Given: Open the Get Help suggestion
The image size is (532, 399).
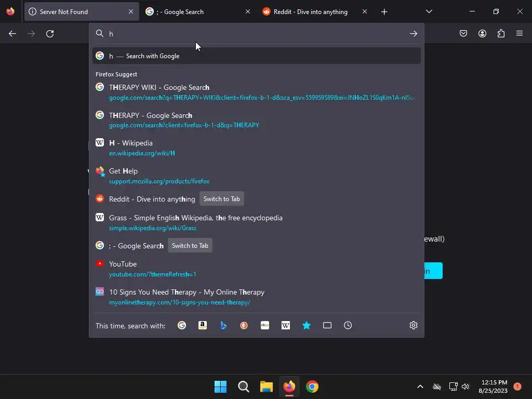Looking at the screenshot, I should 257,176.
